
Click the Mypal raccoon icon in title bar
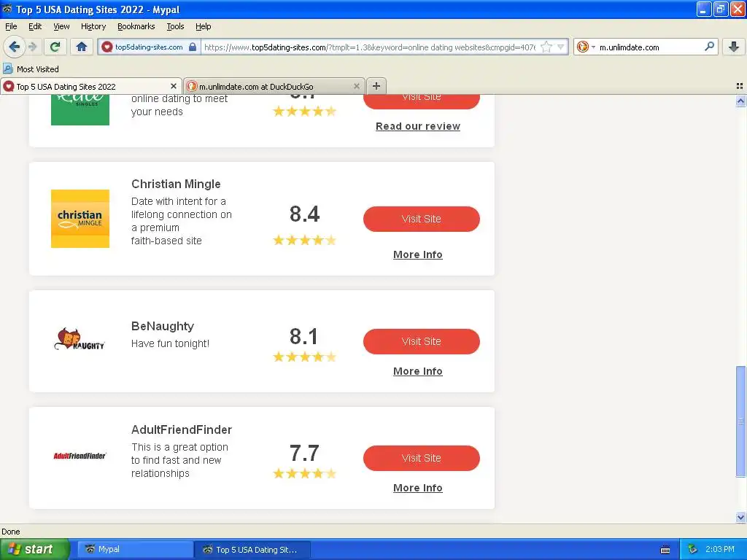point(7,9)
